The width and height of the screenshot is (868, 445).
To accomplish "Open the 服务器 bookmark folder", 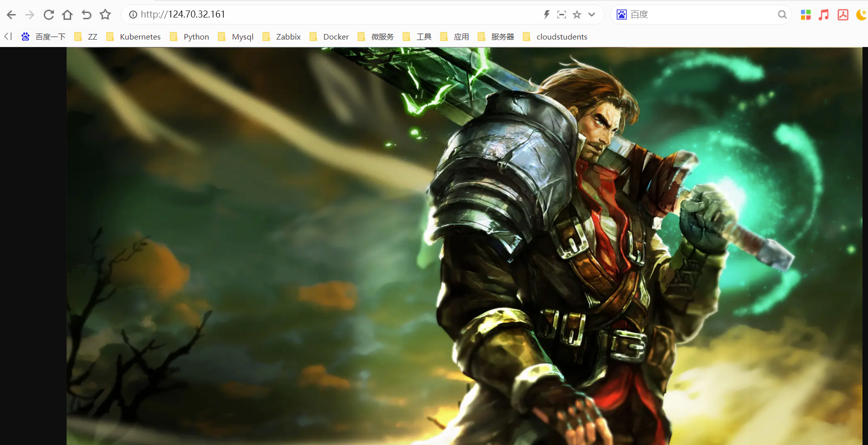I will pyautogui.click(x=496, y=37).
